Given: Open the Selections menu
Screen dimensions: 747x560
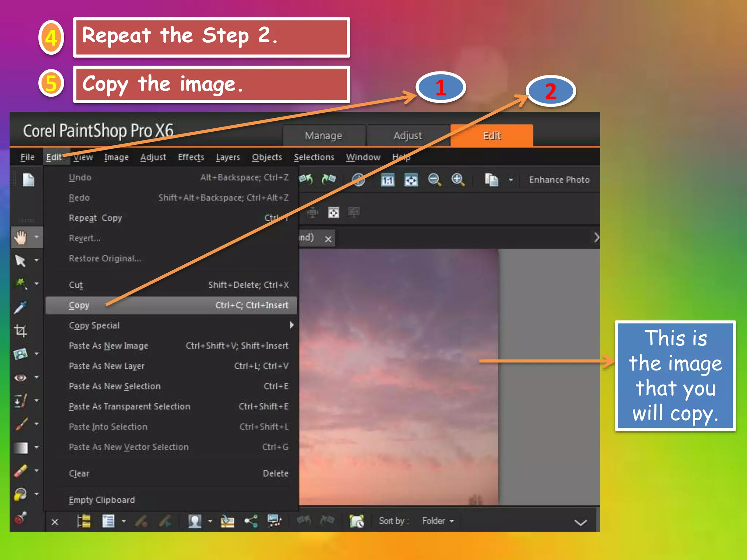Looking at the screenshot, I should pyautogui.click(x=314, y=157).
